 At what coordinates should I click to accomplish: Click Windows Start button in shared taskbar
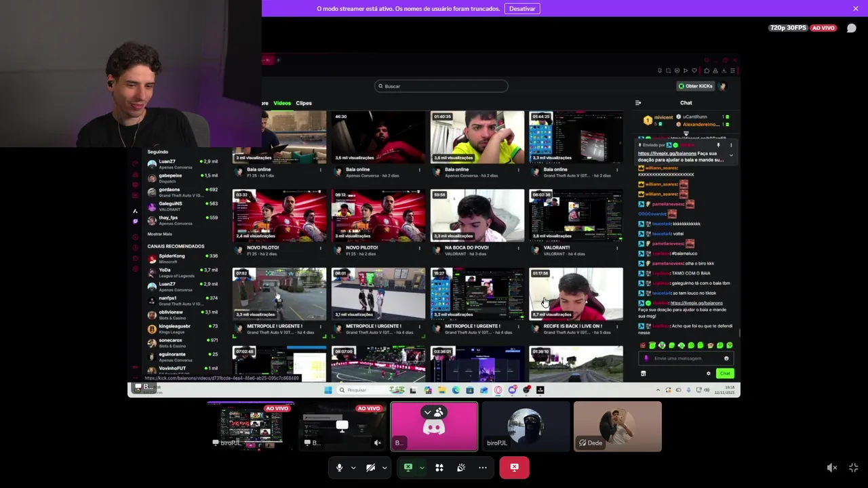tap(328, 390)
